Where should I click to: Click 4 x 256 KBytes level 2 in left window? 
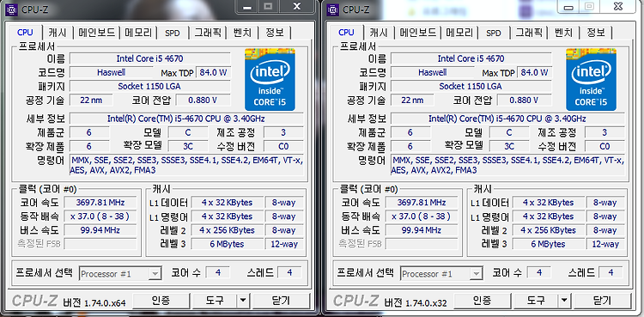click(x=227, y=230)
